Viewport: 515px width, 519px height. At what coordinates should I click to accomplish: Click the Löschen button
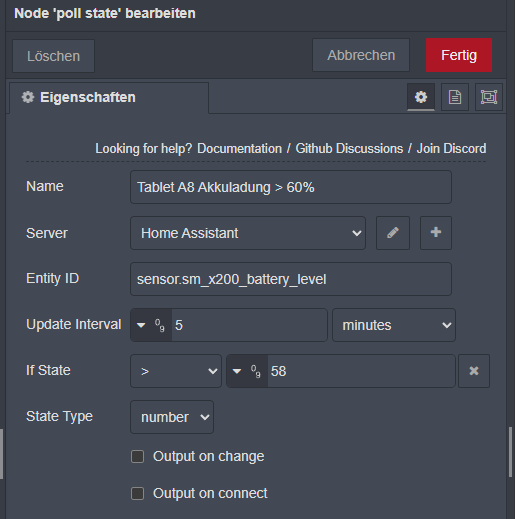click(x=53, y=56)
